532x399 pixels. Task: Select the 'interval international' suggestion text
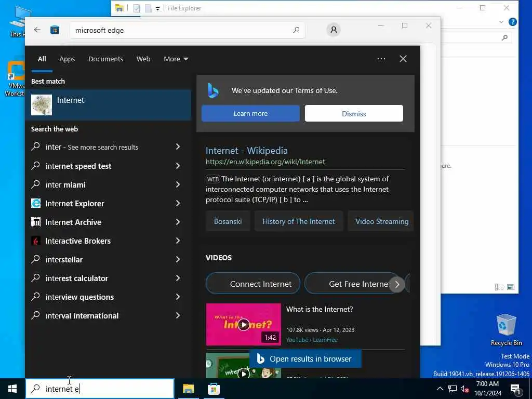[x=82, y=315]
